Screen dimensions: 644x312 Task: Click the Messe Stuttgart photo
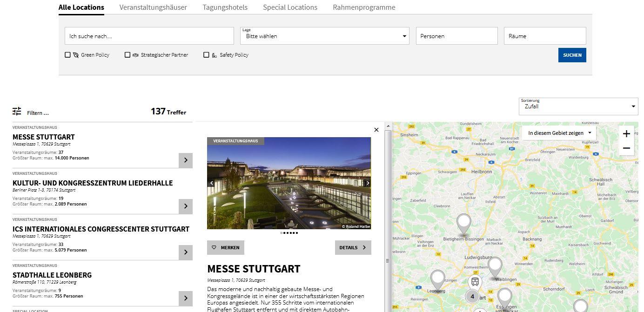pyautogui.click(x=289, y=183)
